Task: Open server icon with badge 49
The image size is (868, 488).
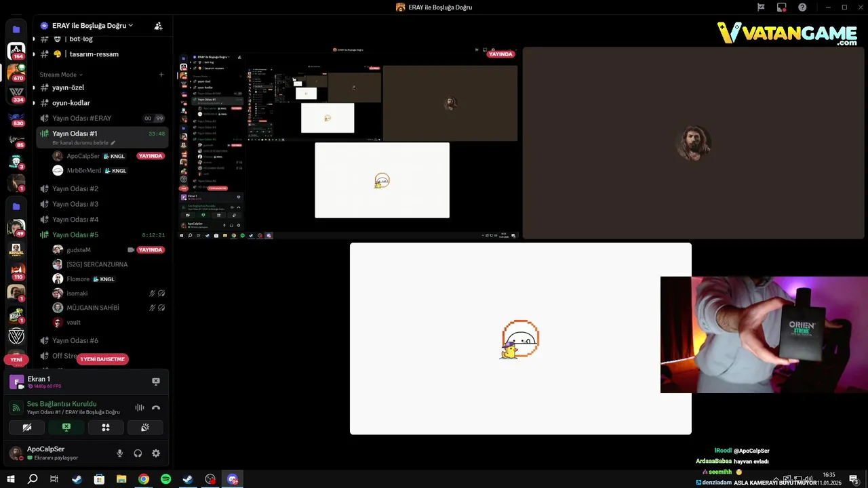Action: pos(16,228)
